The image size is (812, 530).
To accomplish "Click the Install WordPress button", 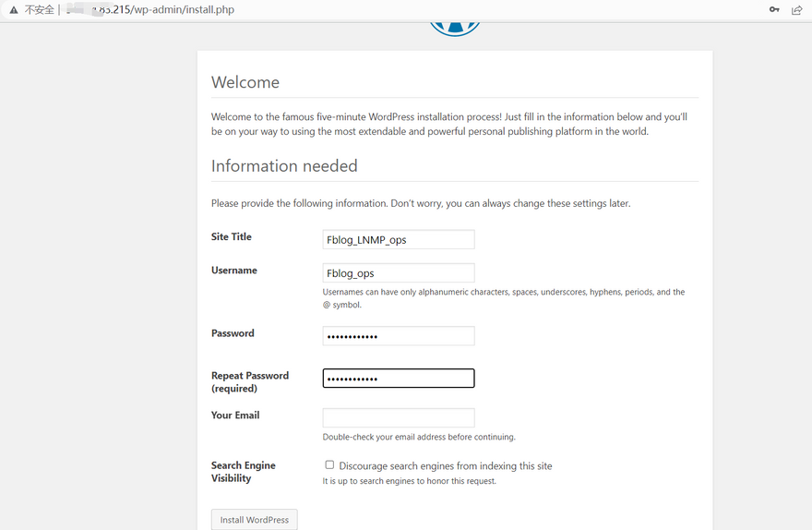I will point(255,519).
